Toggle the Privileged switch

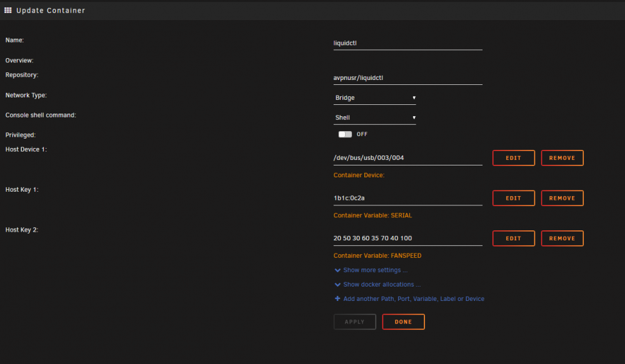pos(345,134)
